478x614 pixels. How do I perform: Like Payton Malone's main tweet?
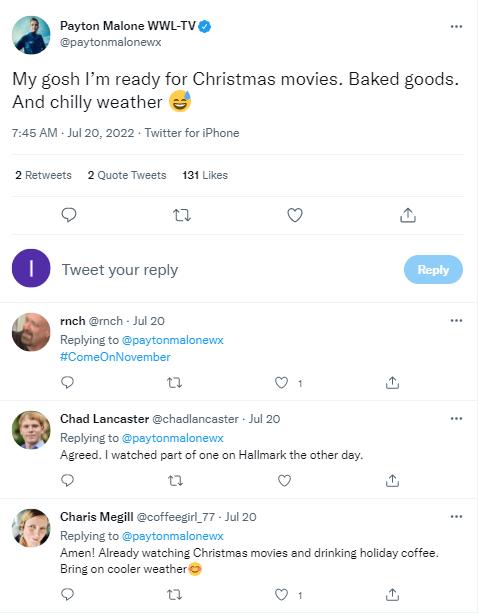click(295, 215)
